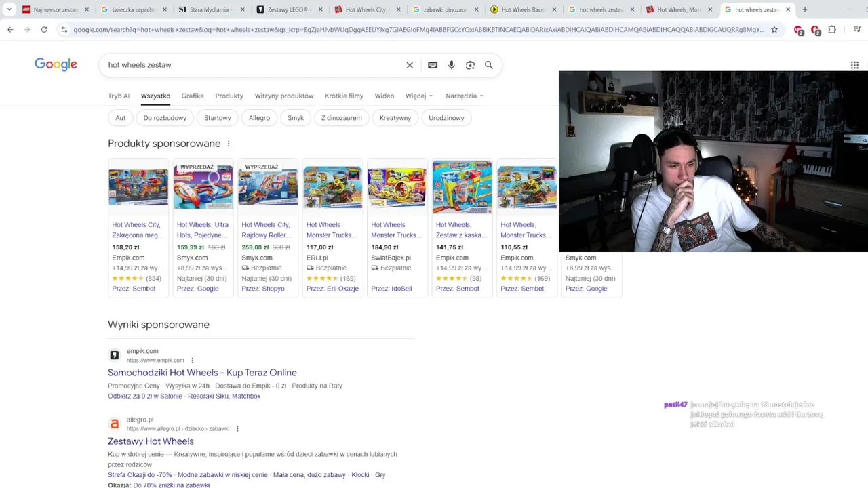Open 'Modne zabawki w niskiej cenie' sitelink

click(x=222, y=475)
